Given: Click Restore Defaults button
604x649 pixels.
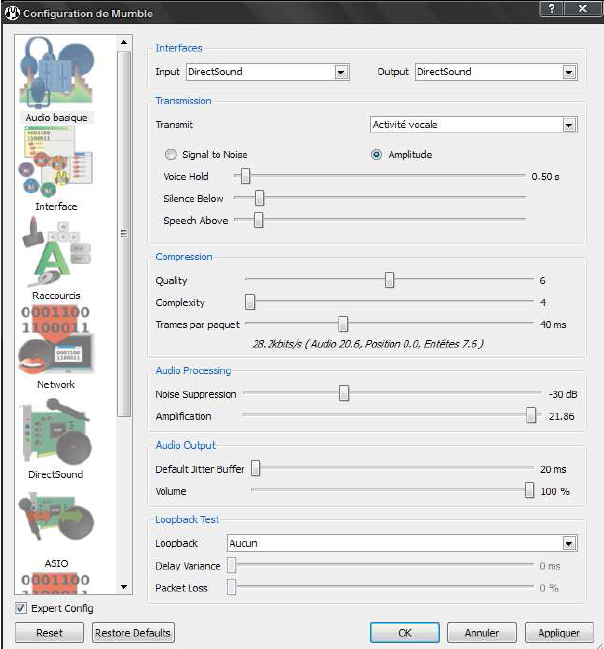Looking at the screenshot, I should [x=133, y=633].
